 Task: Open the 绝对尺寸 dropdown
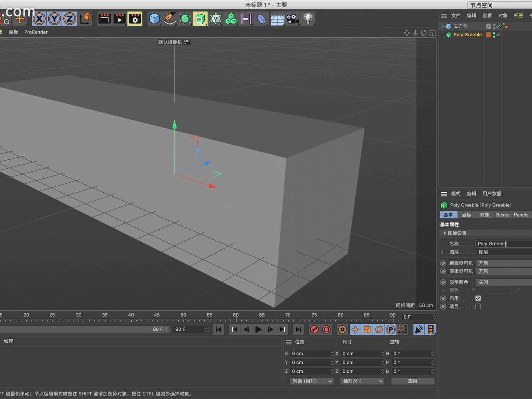(x=361, y=381)
